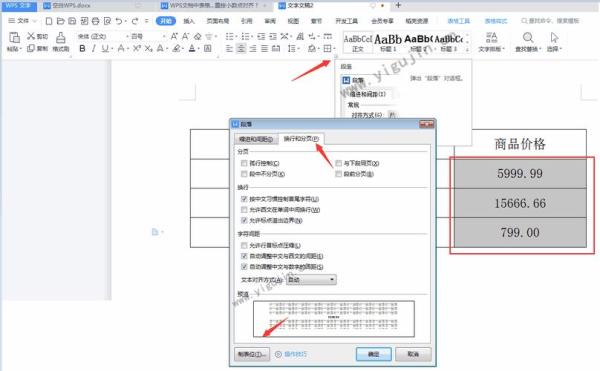
Task: Click the Tabs button in paragraph dialog
Action: pyautogui.click(x=252, y=354)
